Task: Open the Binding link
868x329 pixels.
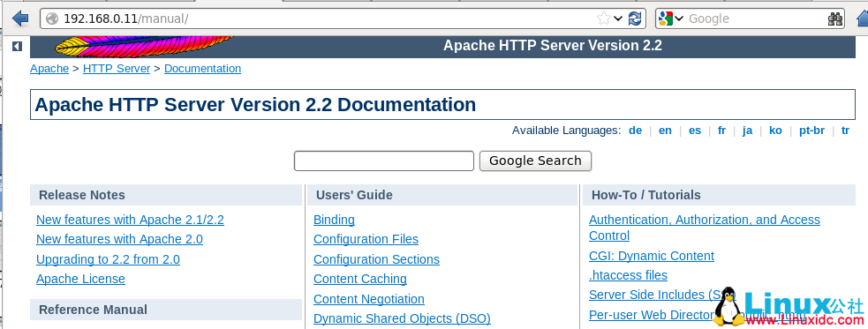Action: click(334, 220)
